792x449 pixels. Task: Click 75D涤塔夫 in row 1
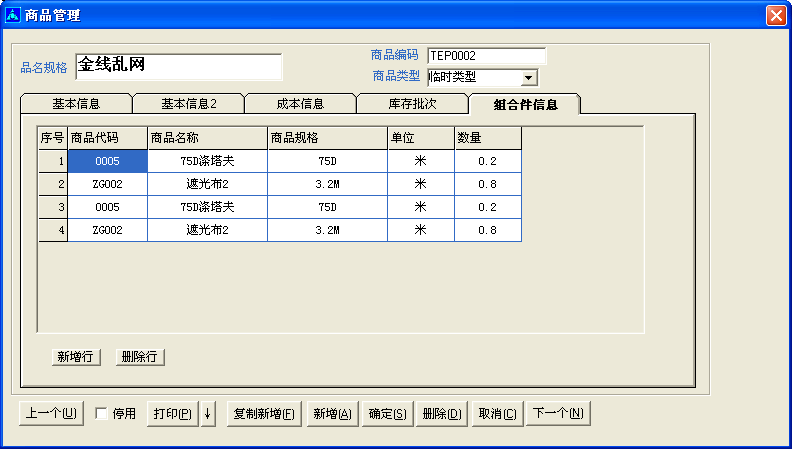click(x=208, y=161)
